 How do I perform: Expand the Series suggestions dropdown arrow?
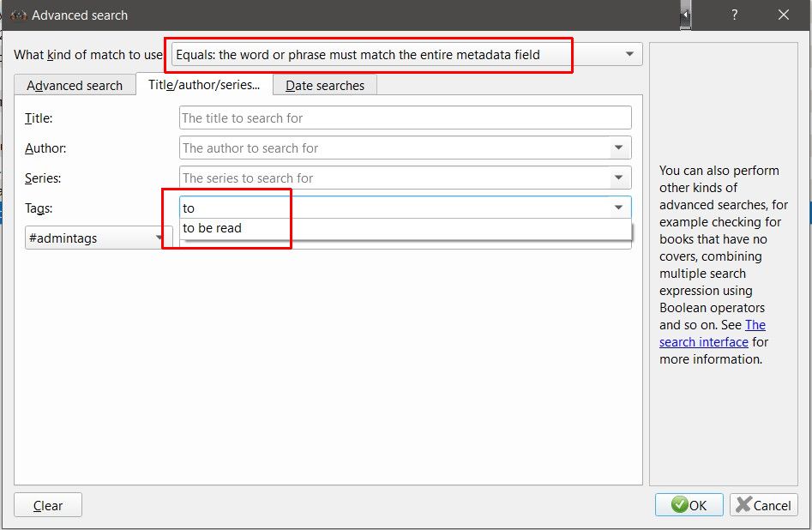[618, 178]
